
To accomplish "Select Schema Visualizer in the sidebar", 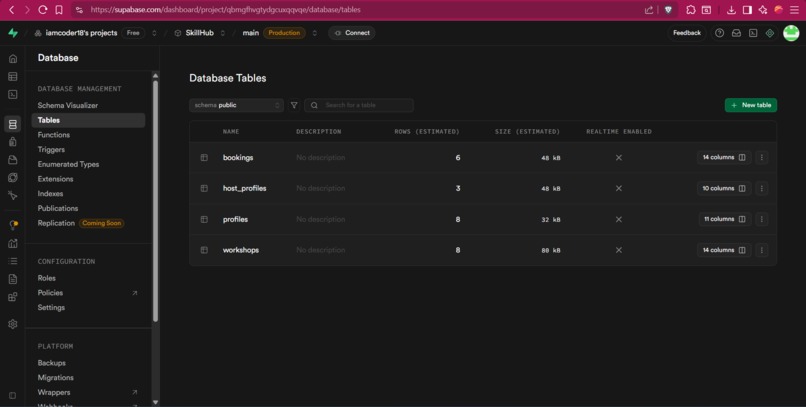I will (68, 105).
